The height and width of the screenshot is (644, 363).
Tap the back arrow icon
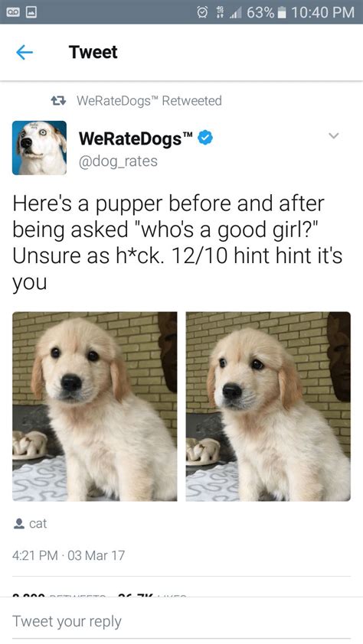pyautogui.click(x=25, y=53)
